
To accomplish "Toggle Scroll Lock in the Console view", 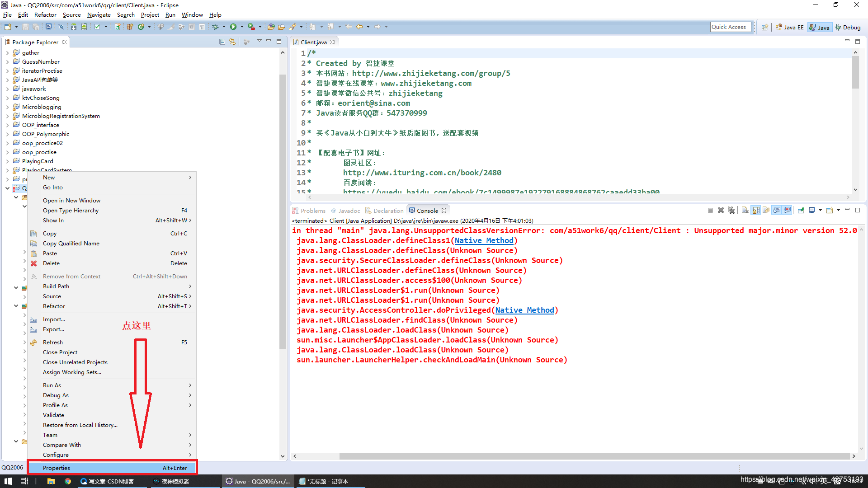I will point(755,211).
